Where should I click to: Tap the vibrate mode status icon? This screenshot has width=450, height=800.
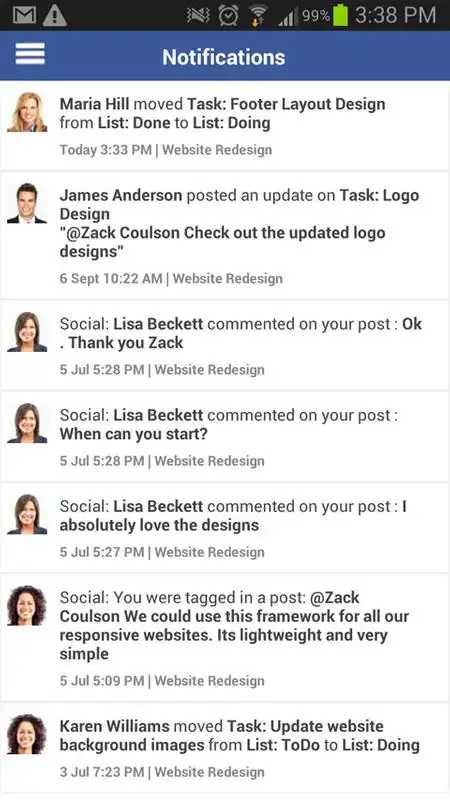198,16
